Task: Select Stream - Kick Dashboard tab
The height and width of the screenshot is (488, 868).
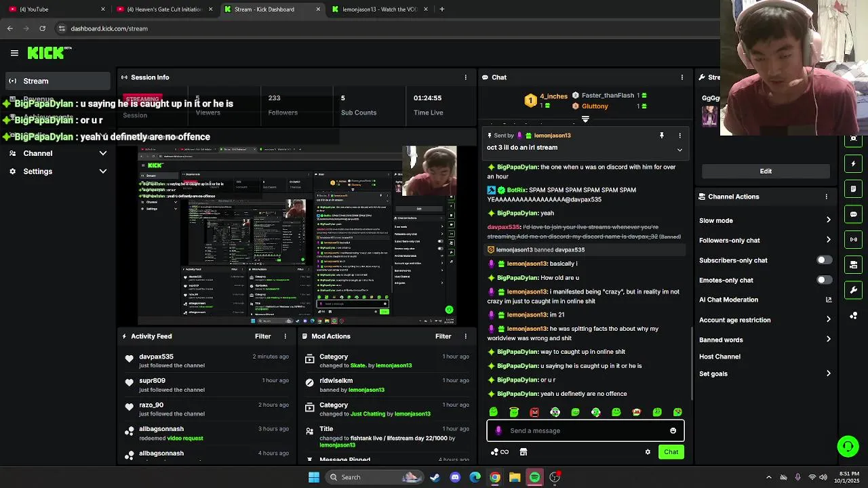Action: click(x=273, y=9)
